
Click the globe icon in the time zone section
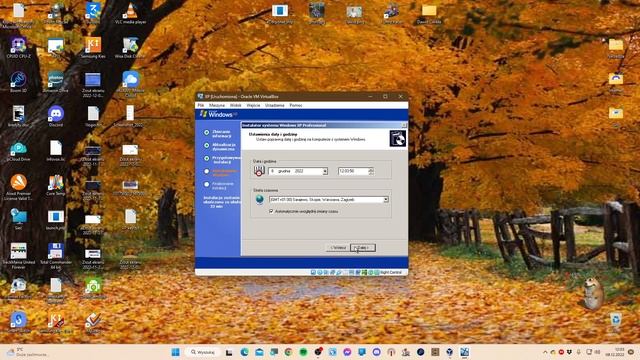coord(259,200)
